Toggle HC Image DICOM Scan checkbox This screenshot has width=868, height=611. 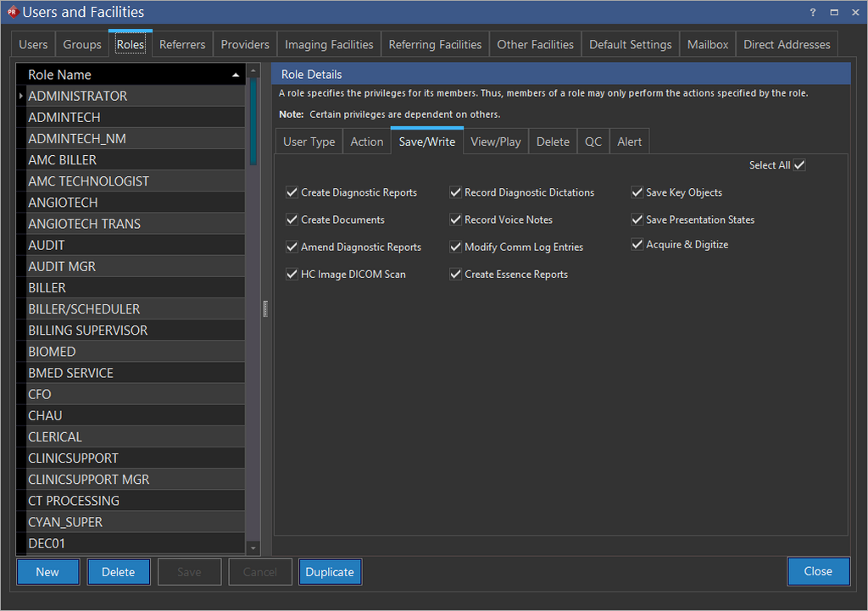(x=292, y=275)
